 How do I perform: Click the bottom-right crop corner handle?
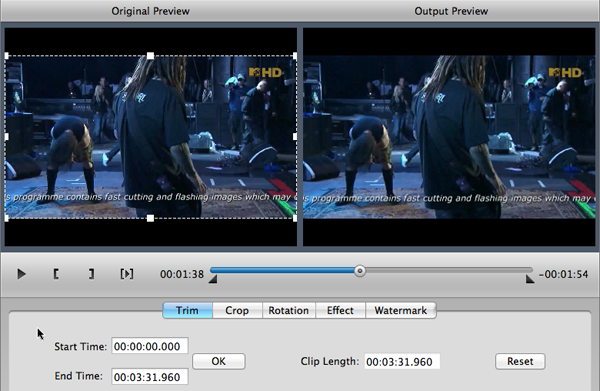tap(295, 218)
